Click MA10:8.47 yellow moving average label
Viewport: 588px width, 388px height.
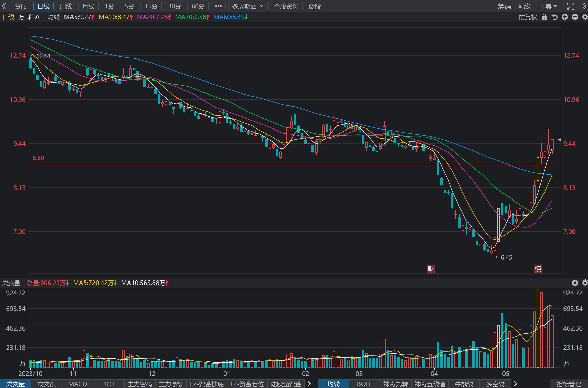pyautogui.click(x=116, y=17)
